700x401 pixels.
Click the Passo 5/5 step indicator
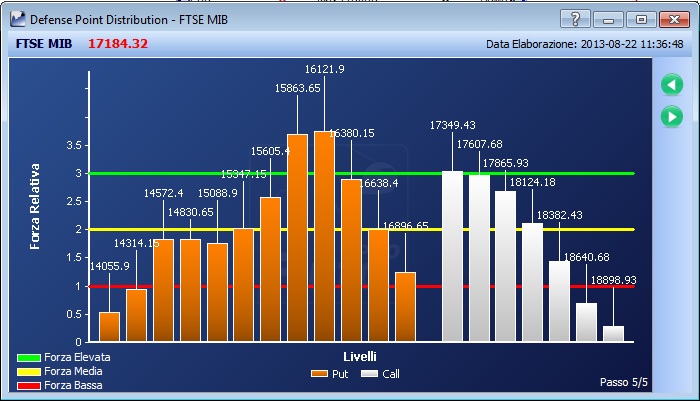624,382
